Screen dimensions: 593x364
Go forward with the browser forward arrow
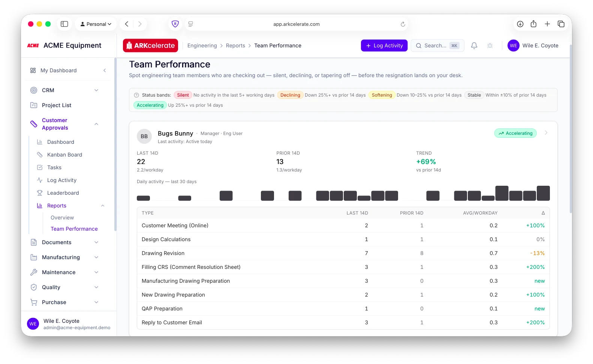coord(140,24)
